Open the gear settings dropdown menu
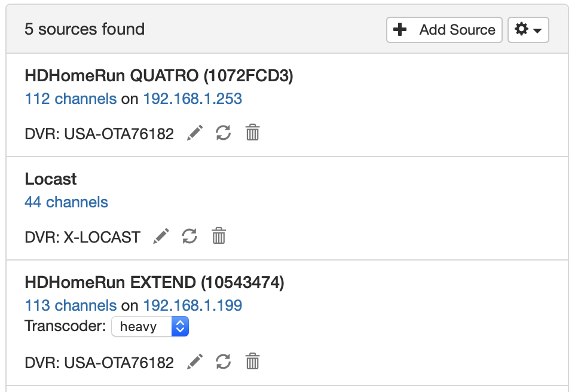Viewport: 581px width, 392px height. 528,30
